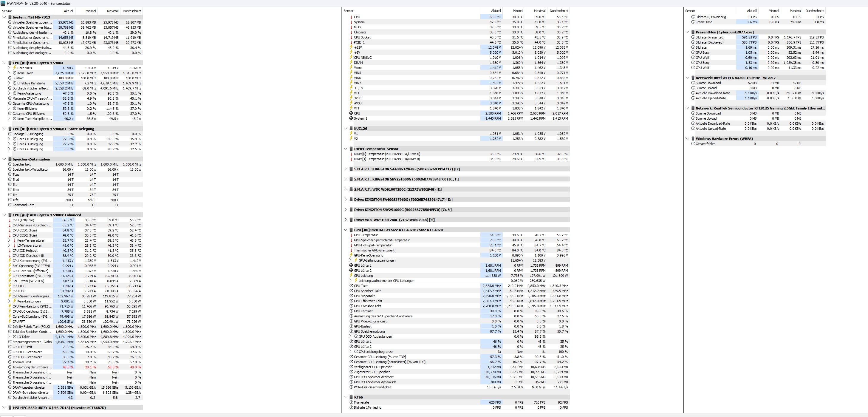Click the CPU fan icon under motherboard sensors
This screenshot has height=417, width=868.
[351, 113]
